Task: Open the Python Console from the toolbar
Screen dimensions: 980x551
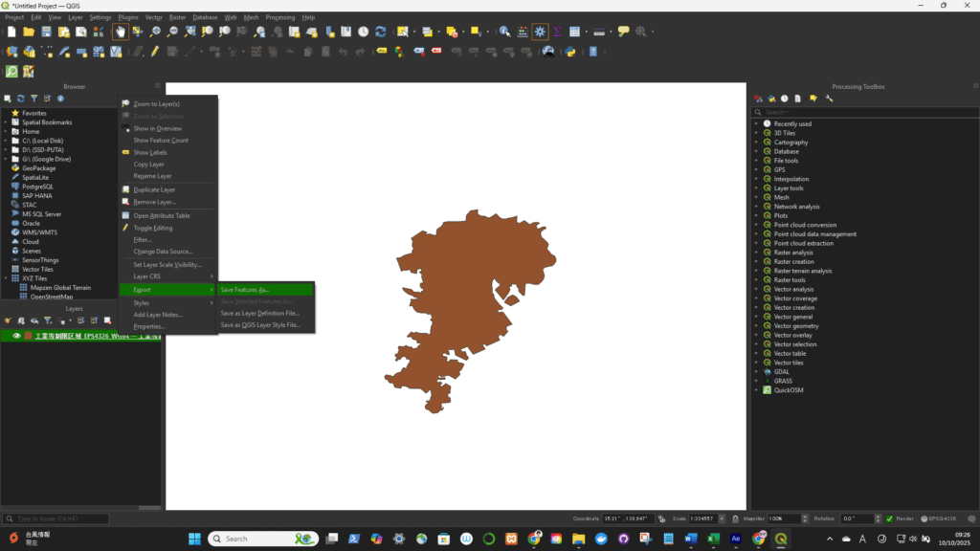Action: click(x=570, y=52)
